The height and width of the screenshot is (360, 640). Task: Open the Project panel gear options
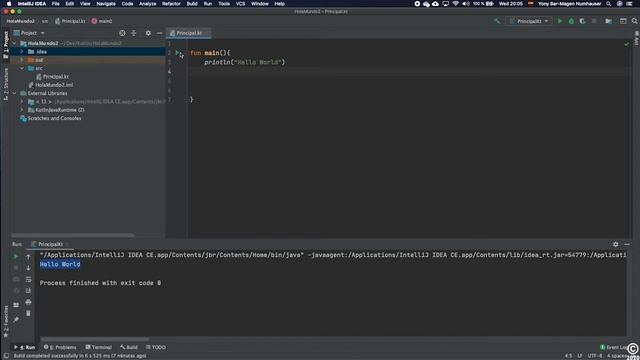coord(148,33)
